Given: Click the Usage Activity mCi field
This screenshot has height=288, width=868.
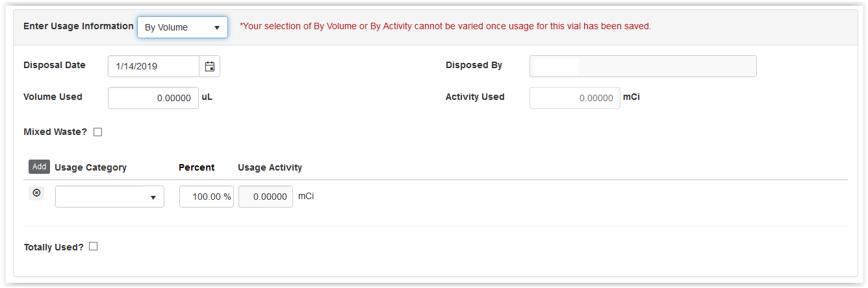Looking at the screenshot, I should point(266,197).
